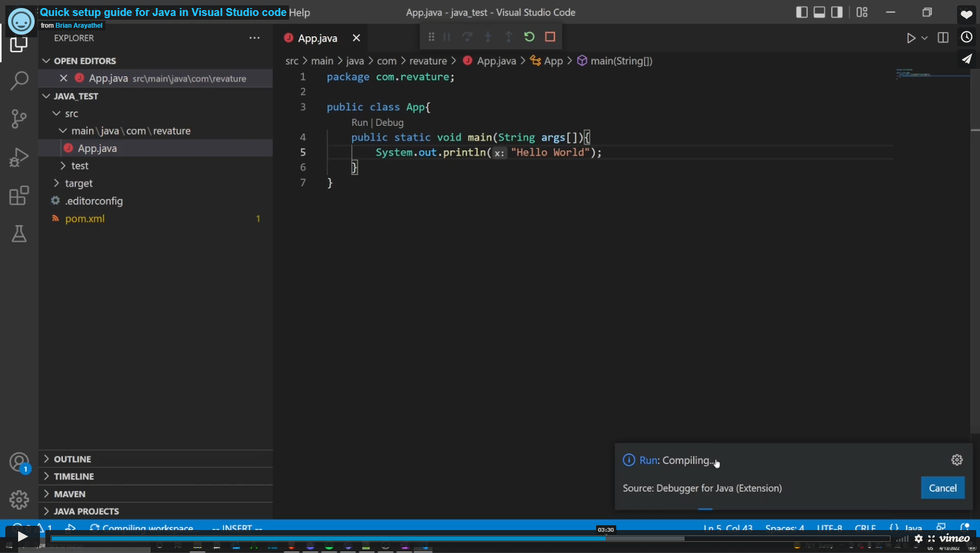Click the debug Step Out arrow
This screenshot has height=553, width=980.
(509, 37)
